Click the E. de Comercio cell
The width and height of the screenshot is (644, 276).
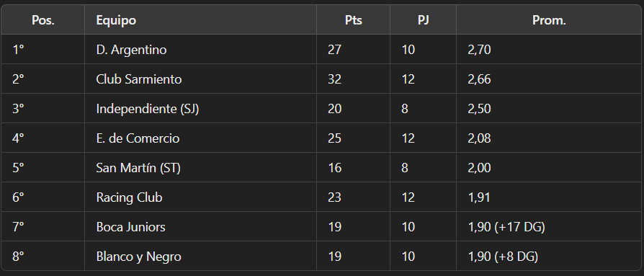pos(138,138)
